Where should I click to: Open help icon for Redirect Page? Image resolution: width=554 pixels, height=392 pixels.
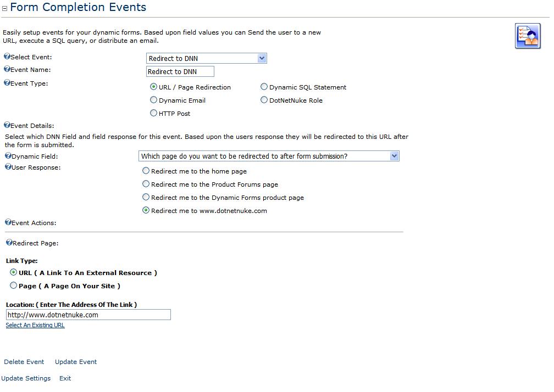pyautogui.click(x=9, y=243)
